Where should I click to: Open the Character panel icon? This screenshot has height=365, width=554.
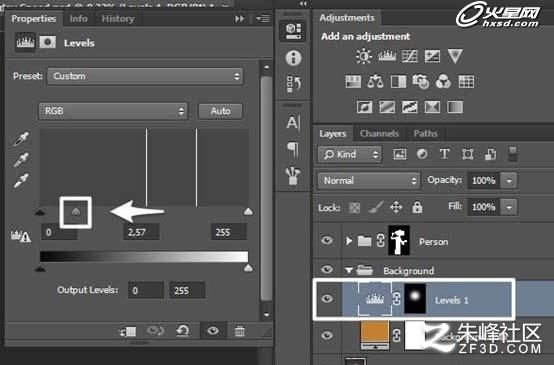pyautogui.click(x=293, y=123)
